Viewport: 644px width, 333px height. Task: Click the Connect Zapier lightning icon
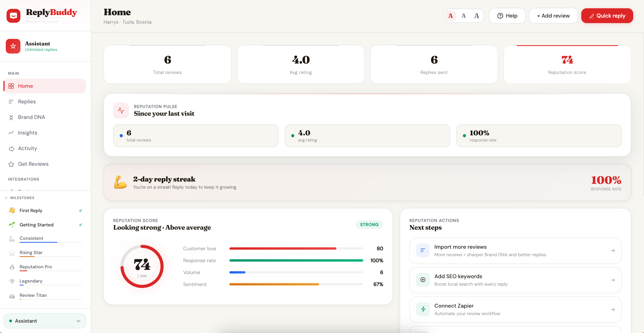[423, 309]
